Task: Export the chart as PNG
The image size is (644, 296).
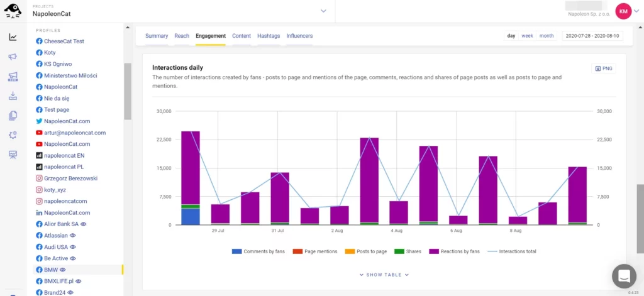Action: tap(603, 69)
